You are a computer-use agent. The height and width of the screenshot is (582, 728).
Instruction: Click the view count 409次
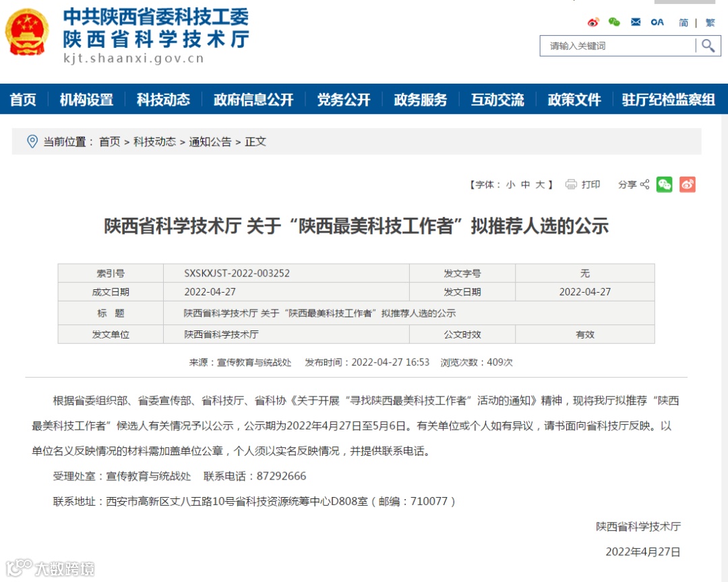tap(499, 362)
